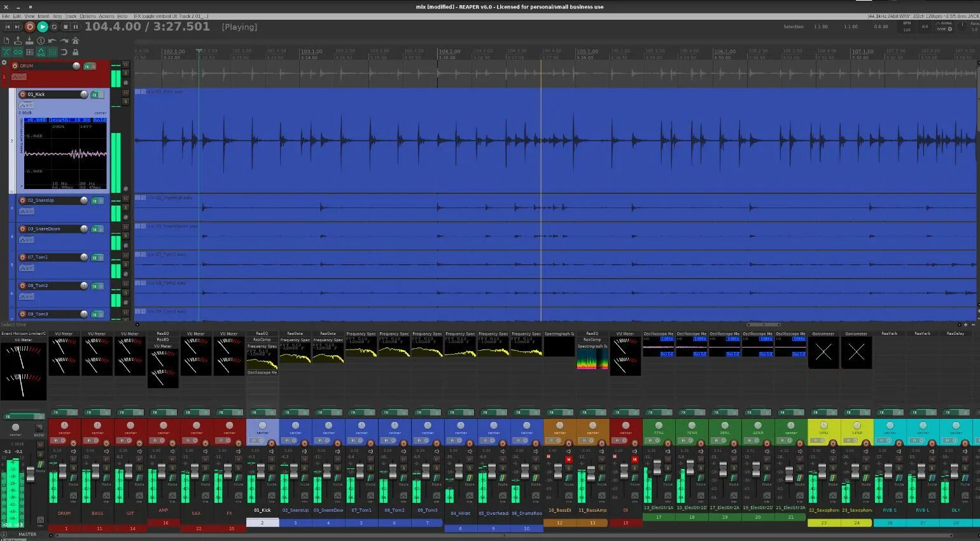Click the 103.1.00 position on timeline ruler
This screenshot has width=980, height=541.
click(x=311, y=52)
